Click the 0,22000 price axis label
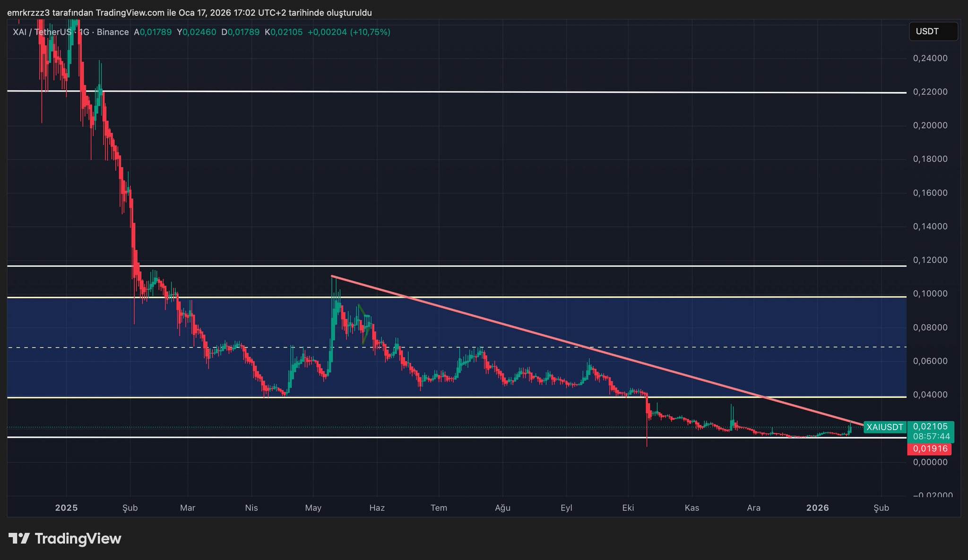 [x=930, y=92]
